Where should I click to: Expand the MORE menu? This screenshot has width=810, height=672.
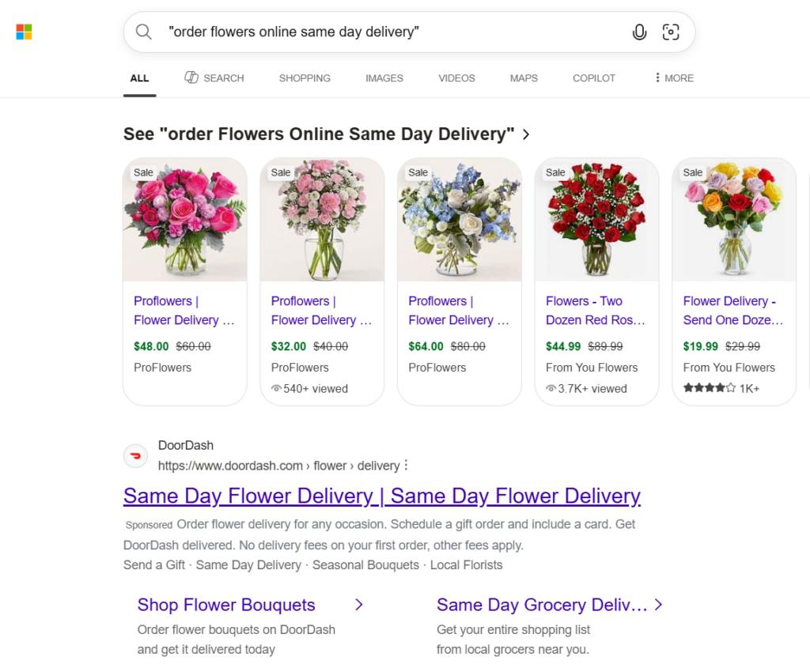tap(674, 78)
